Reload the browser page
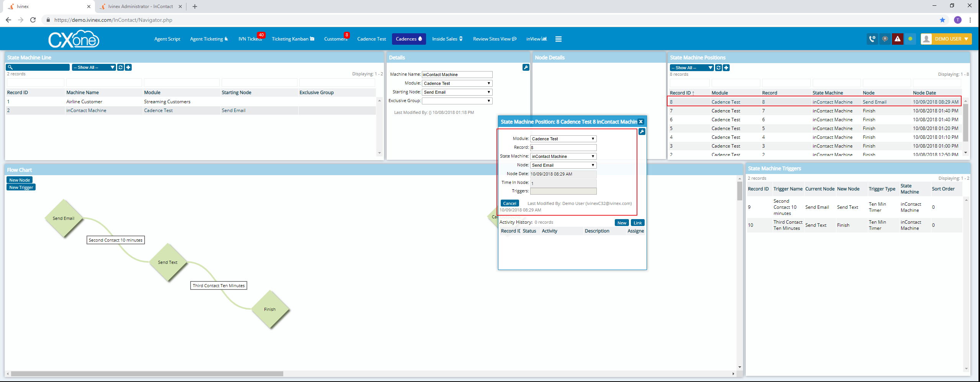 pyautogui.click(x=33, y=20)
